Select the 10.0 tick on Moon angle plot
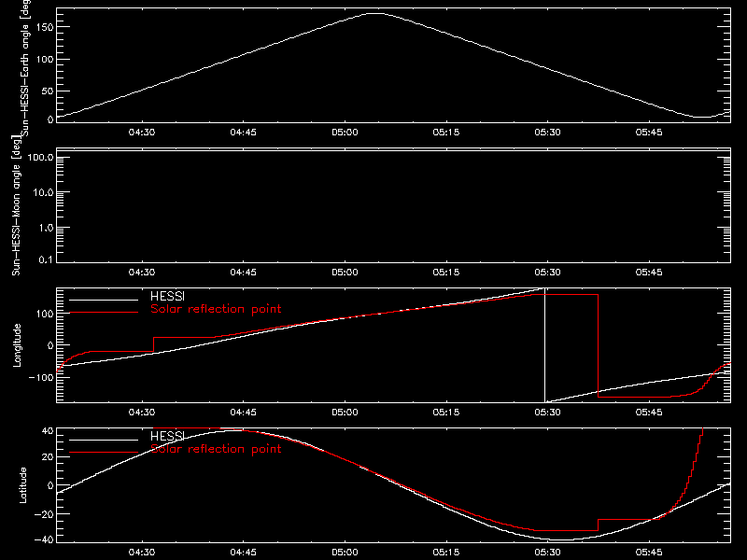The image size is (747, 560). [43, 193]
